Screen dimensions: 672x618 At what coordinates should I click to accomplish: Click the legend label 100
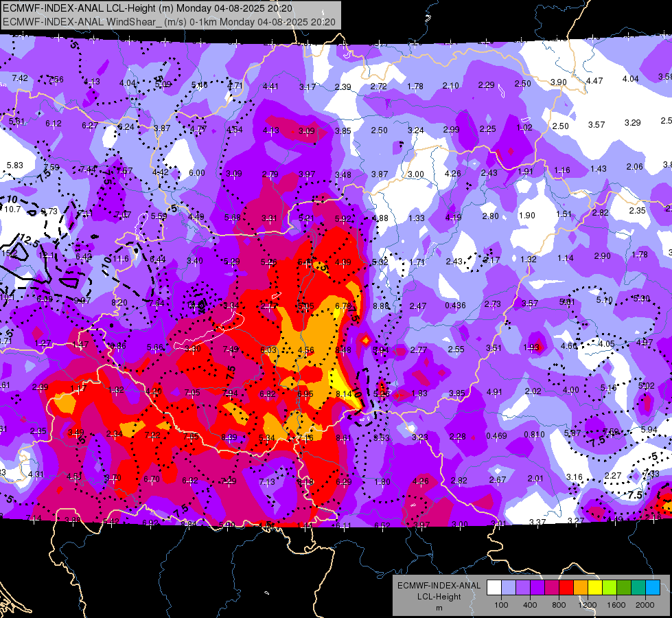(501, 605)
